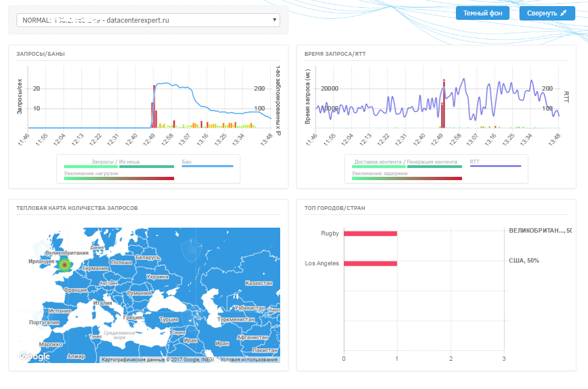Viewport: 588px width, 389px height.
Task: Click the Польша label on the map
Action: click(x=121, y=262)
